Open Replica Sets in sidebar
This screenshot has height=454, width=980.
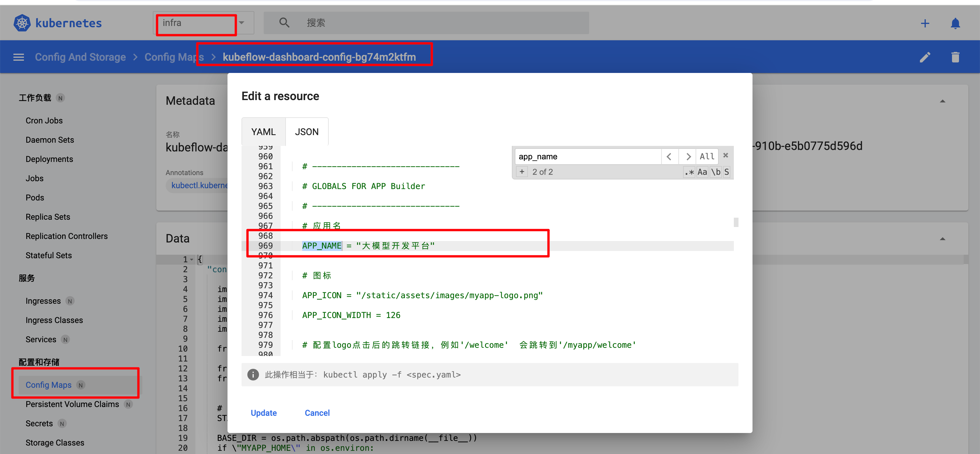pos(48,217)
